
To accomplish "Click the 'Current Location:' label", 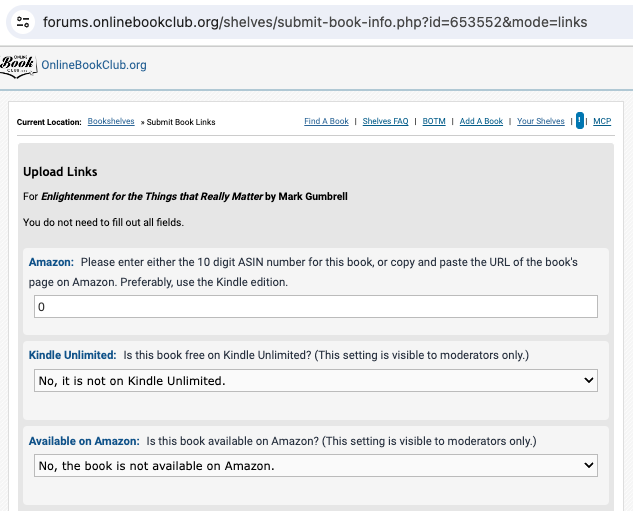I will [49, 122].
